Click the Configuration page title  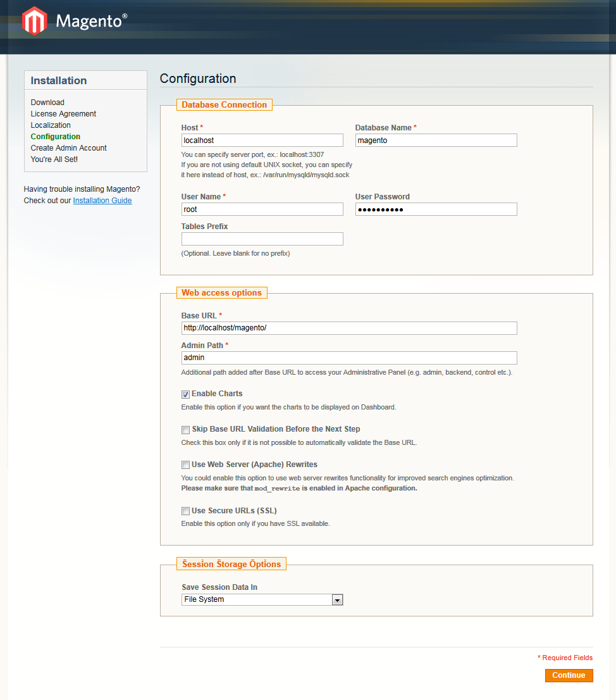pyautogui.click(x=198, y=78)
